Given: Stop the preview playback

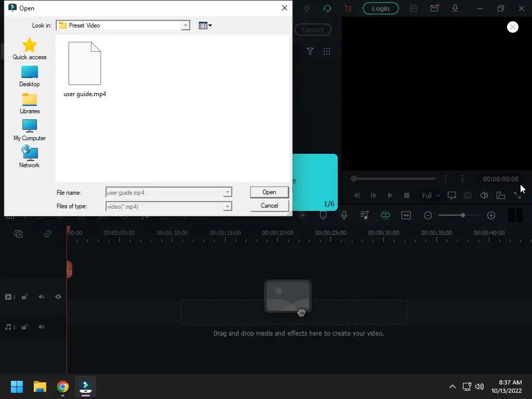Looking at the screenshot, I should 407,195.
